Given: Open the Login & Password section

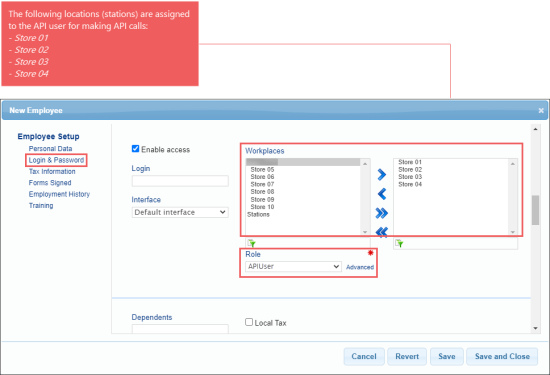Looking at the screenshot, I should [56, 160].
